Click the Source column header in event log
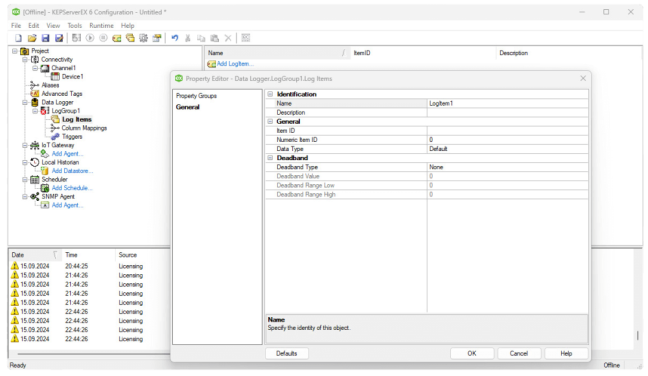The width and height of the screenshot is (648, 376). tap(143, 255)
